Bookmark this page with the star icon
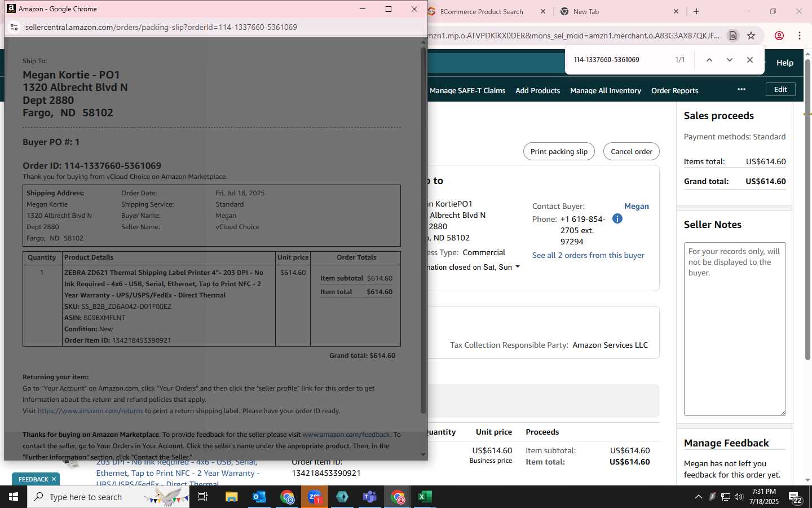812x508 pixels. coord(751,36)
